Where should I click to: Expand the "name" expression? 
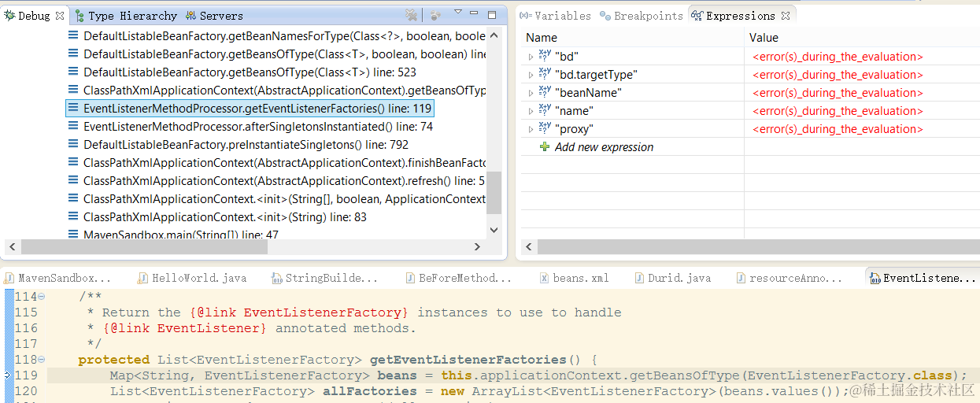[531, 111]
